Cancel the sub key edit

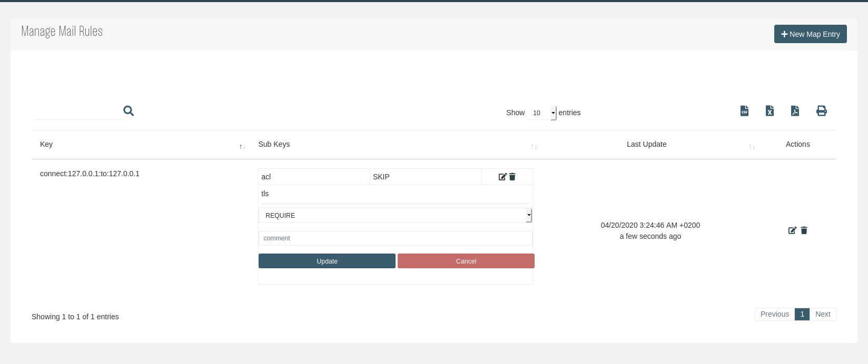[466, 261]
